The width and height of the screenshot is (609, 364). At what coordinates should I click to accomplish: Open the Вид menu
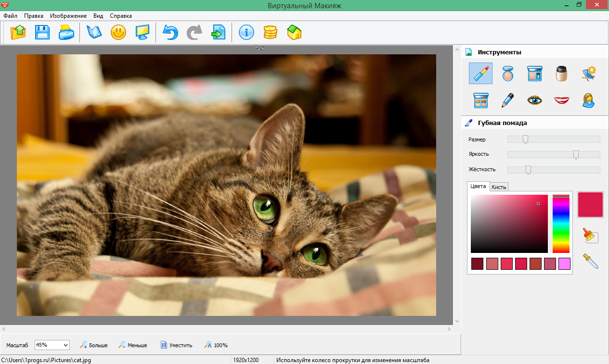click(98, 16)
